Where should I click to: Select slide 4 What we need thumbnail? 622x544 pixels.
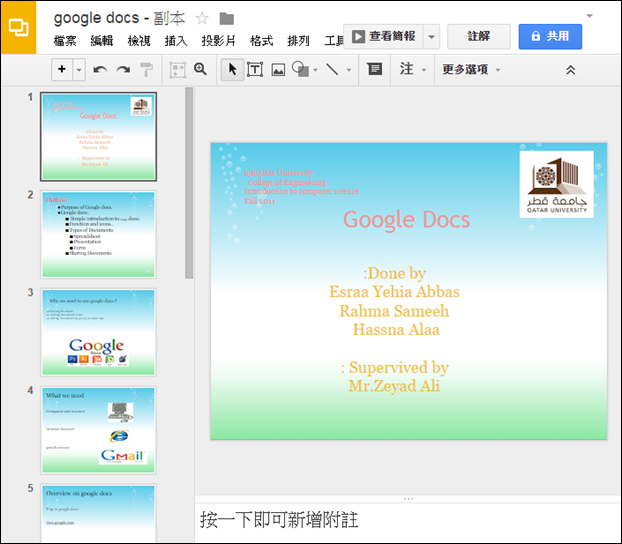98,430
